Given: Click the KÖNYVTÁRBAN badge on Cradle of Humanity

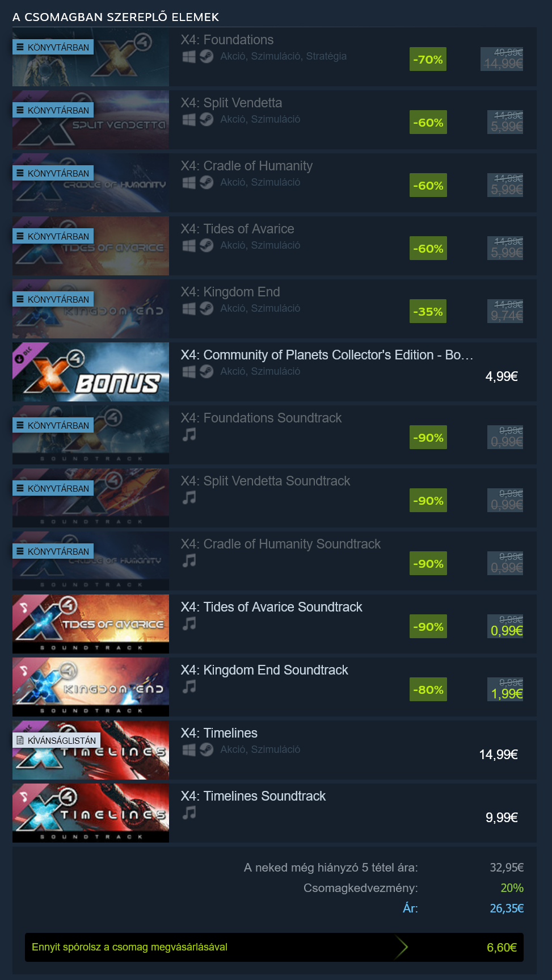Looking at the screenshot, I should point(53,173).
